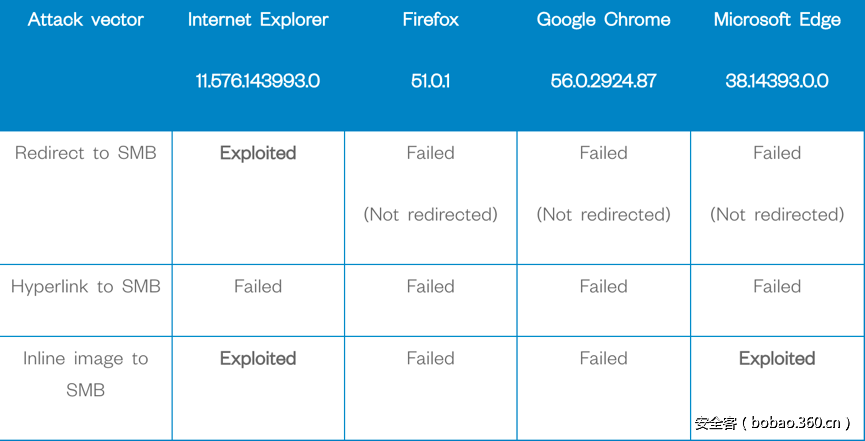Click Exploited in Inline image row under Edge

pyautogui.click(x=777, y=358)
